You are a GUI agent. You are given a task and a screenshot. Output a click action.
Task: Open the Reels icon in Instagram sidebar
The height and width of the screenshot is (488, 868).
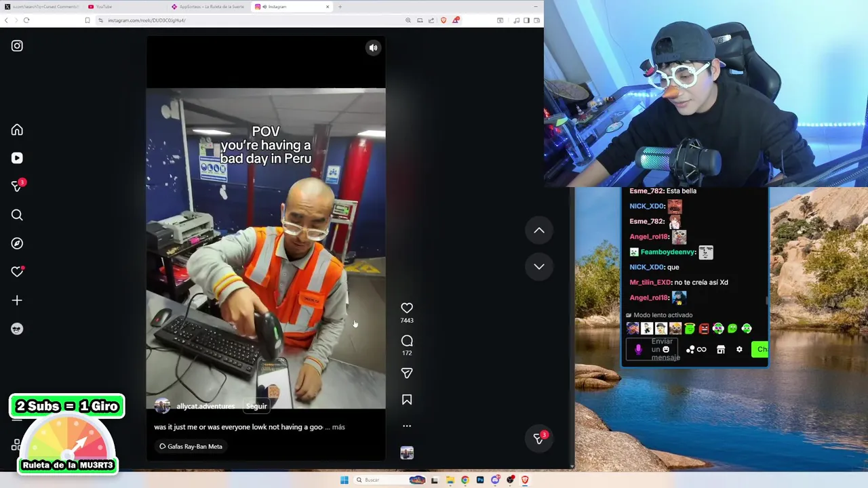tap(17, 158)
